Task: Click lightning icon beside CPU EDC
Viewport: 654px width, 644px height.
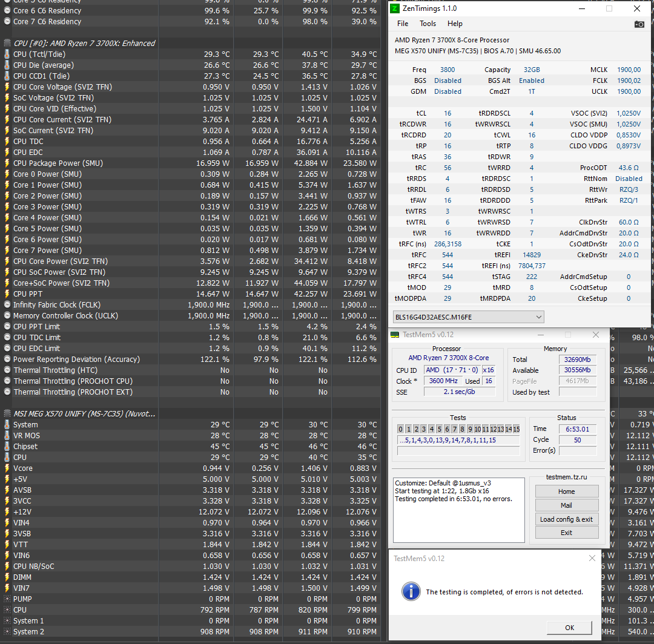Action: click(7, 152)
